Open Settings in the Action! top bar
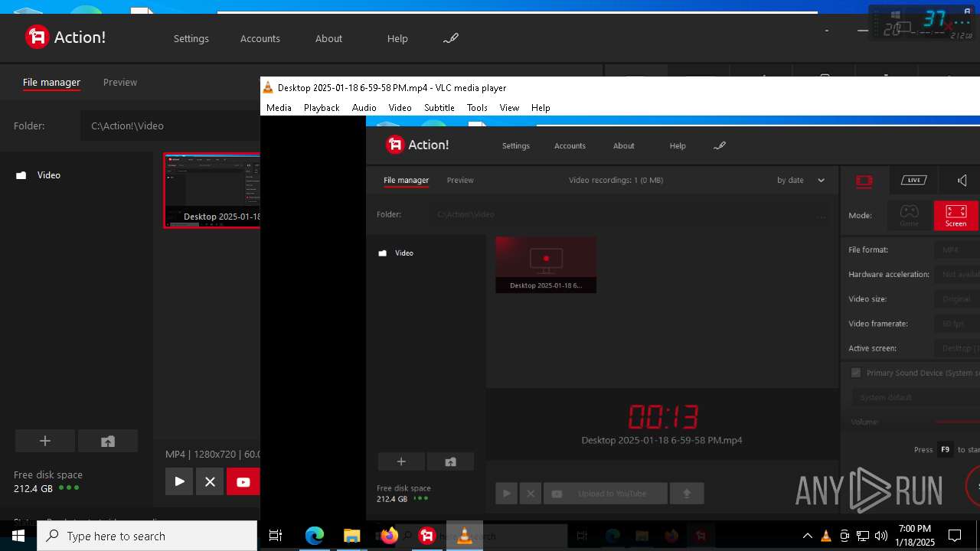 click(x=191, y=38)
